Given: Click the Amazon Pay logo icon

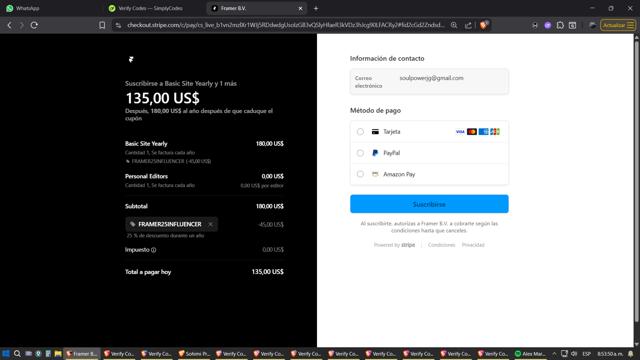Looking at the screenshot, I should click(x=375, y=174).
